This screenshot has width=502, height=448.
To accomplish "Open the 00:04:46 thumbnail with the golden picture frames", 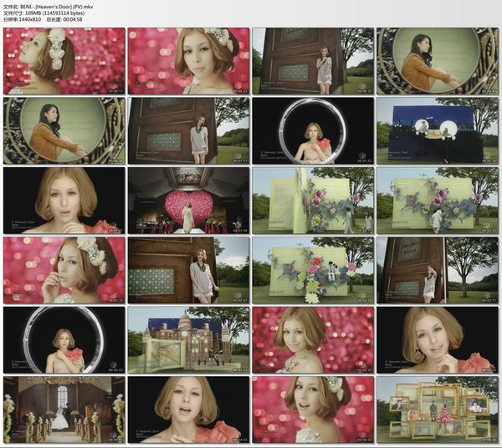I will pos(438,410).
